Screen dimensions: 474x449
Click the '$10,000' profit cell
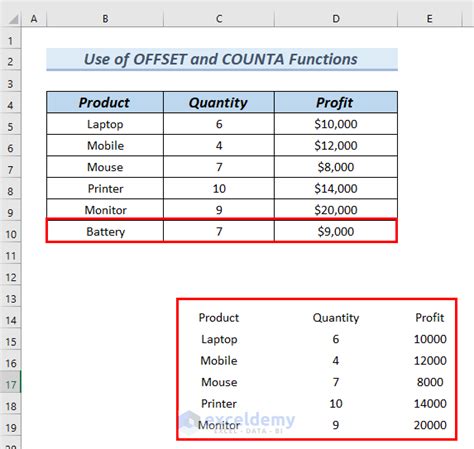click(x=336, y=124)
